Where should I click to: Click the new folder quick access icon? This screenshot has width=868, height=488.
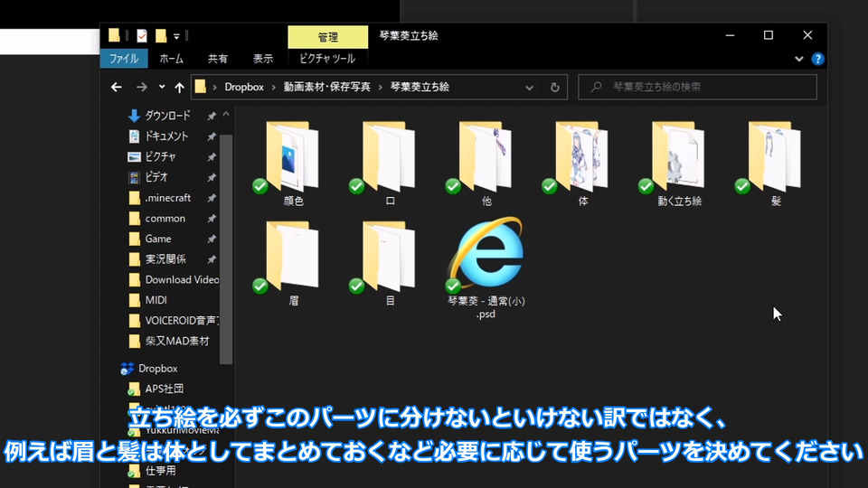click(x=161, y=36)
